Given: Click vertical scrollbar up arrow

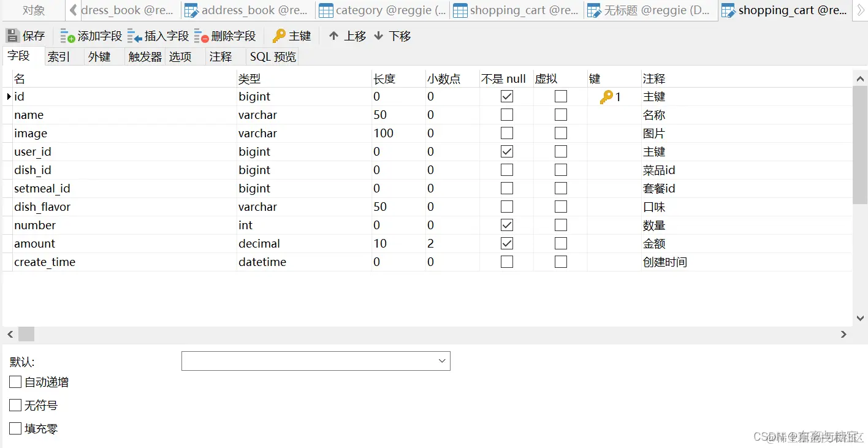Looking at the screenshot, I should pos(860,78).
